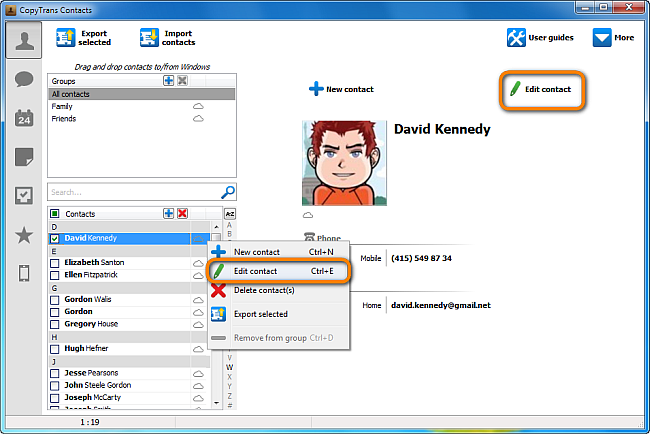
Task: Select contact Jesse Pearsons
Action: [x=91, y=373]
